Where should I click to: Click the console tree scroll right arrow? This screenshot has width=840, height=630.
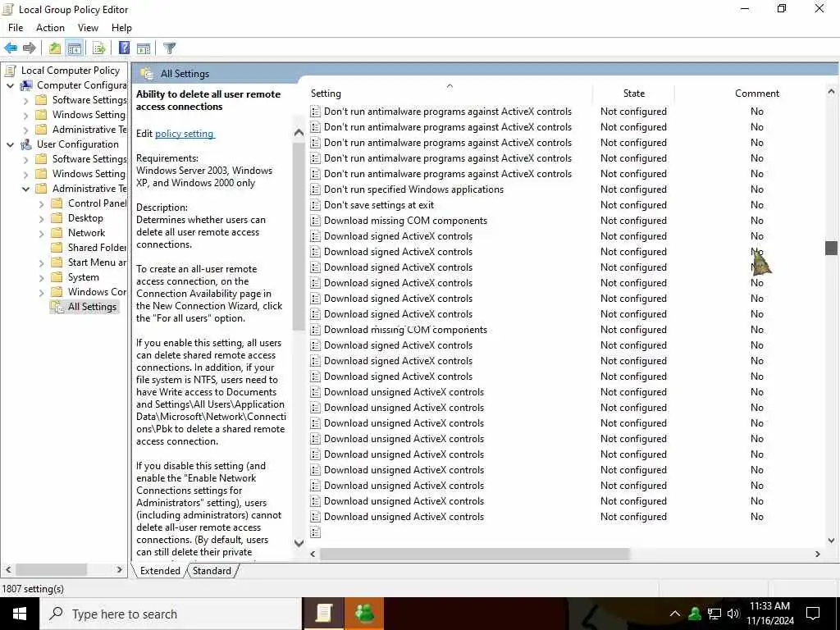120,569
